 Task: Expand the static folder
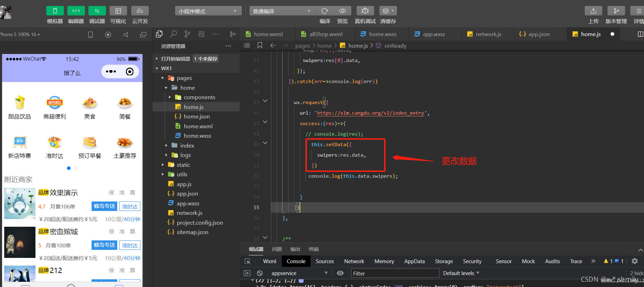[162, 165]
